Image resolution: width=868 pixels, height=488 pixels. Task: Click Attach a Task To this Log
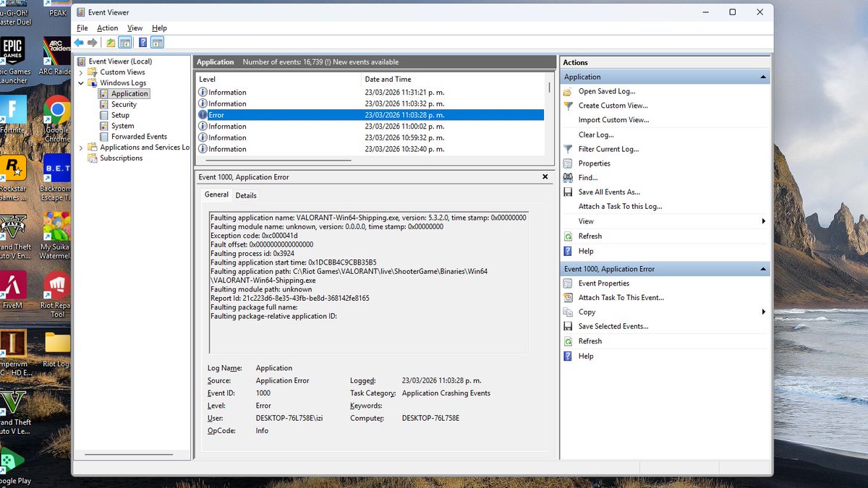tap(620, 206)
